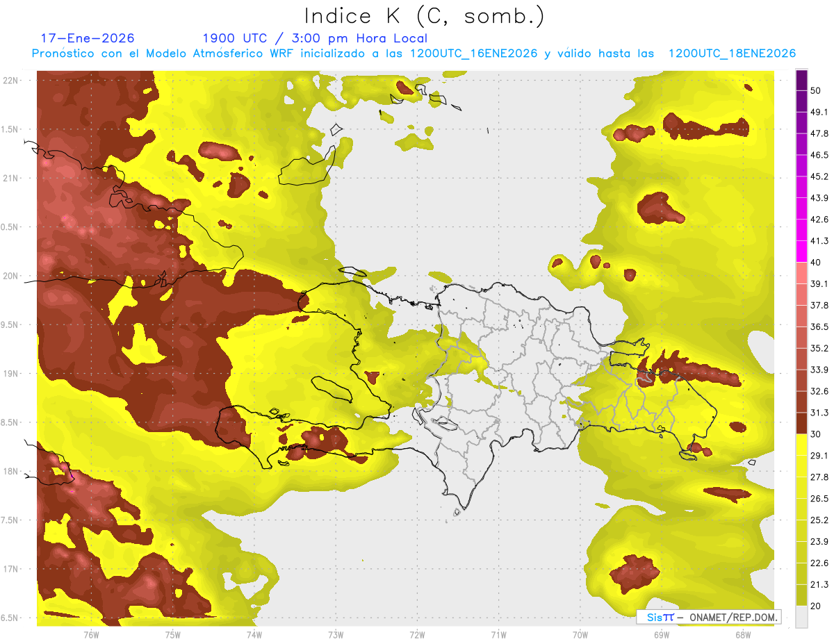Click the '20N' latitude label
The width and height of the screenshot is (834, 644).
tap(11, 276)
